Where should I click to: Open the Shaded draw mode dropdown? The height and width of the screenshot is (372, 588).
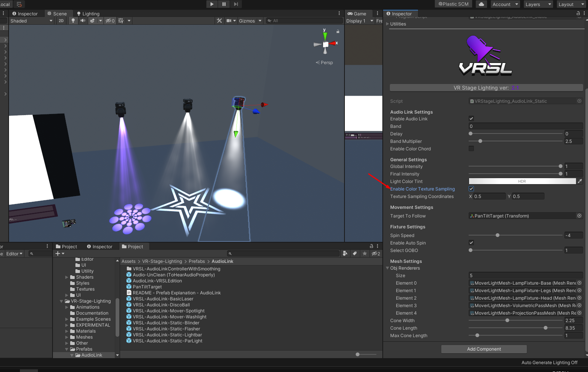[31, 21]
